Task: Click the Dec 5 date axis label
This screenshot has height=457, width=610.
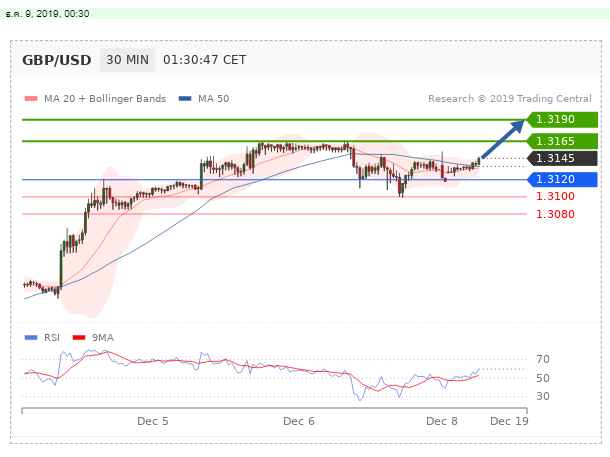Action: click(x=153, y=421)
